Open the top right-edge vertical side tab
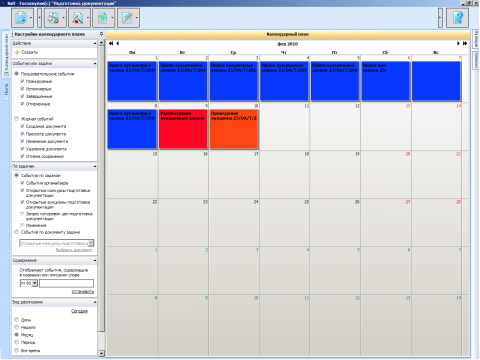 point(476,39)
